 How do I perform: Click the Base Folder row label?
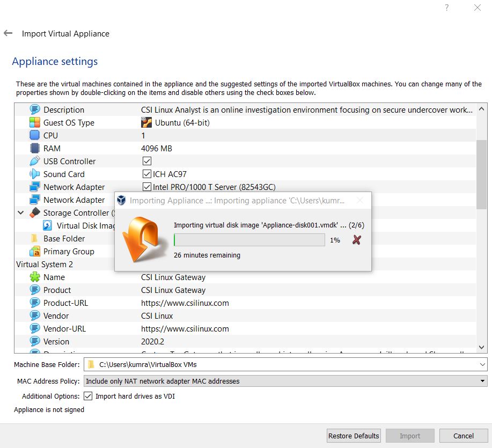[64, 238]
